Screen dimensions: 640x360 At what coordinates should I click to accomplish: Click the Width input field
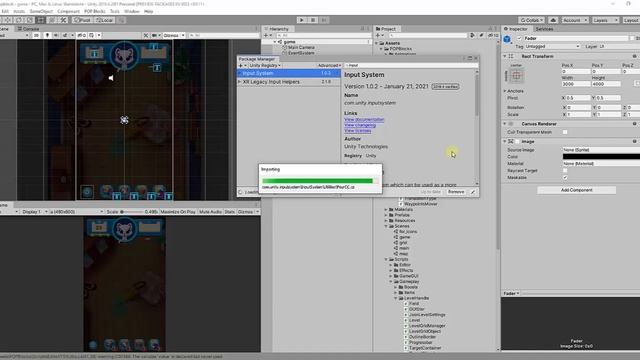coord(576,84)
